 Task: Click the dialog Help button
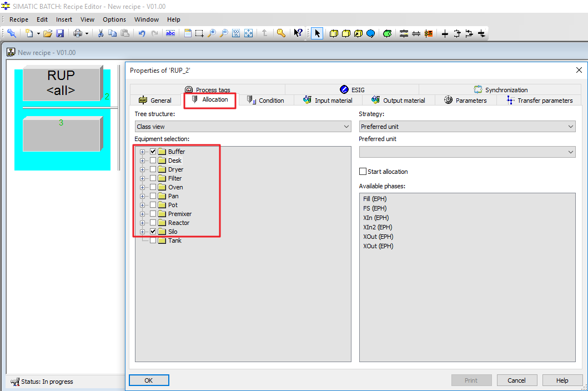(x=562, y=380)
